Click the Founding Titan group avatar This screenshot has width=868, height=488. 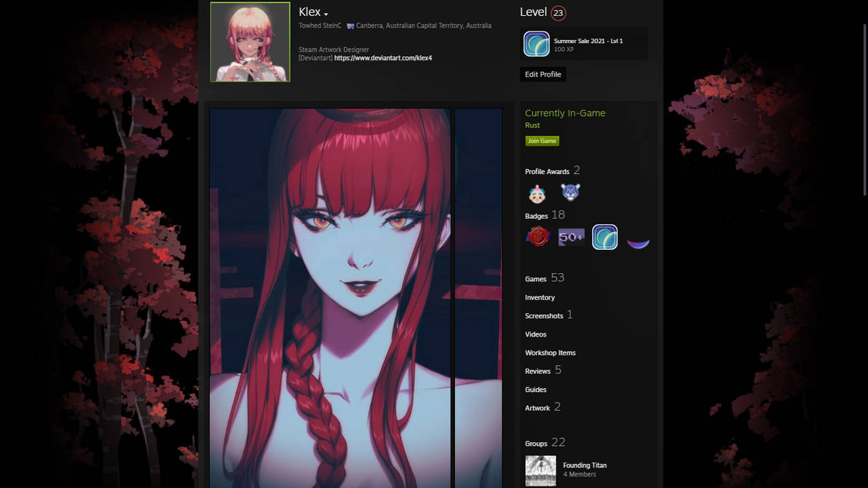coord(540,471)
